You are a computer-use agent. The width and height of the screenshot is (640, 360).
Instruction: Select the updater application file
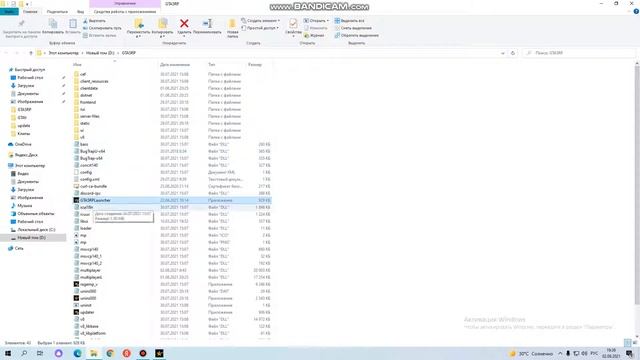pyautogui.click(x=87, y=312)
